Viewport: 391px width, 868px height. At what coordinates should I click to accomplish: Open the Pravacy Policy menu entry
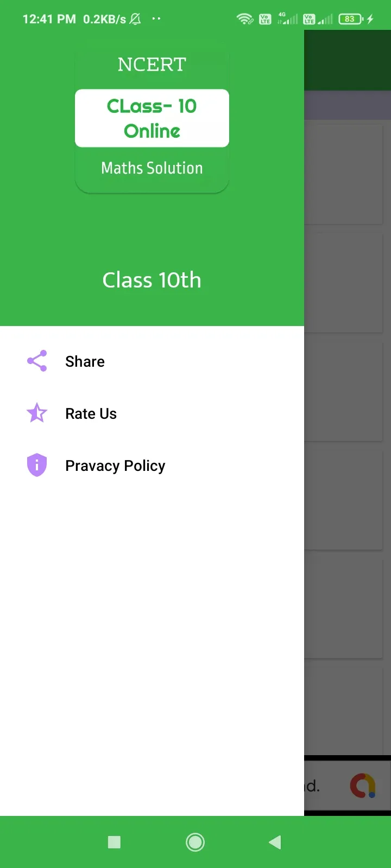115,466
